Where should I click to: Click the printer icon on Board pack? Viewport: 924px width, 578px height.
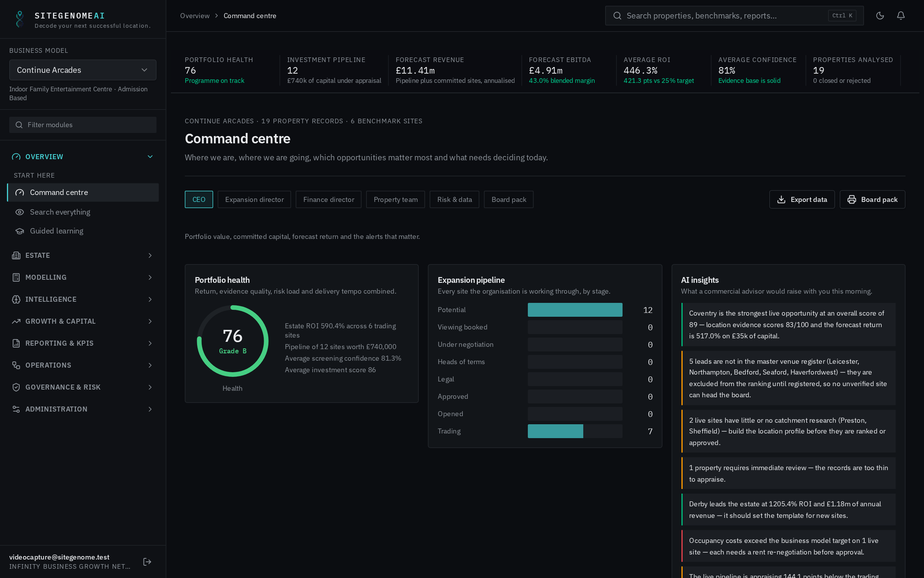[852, 200]
